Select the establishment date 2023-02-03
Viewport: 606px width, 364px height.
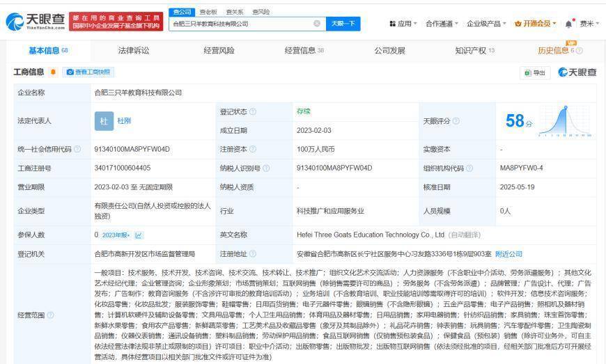(314, 130)
